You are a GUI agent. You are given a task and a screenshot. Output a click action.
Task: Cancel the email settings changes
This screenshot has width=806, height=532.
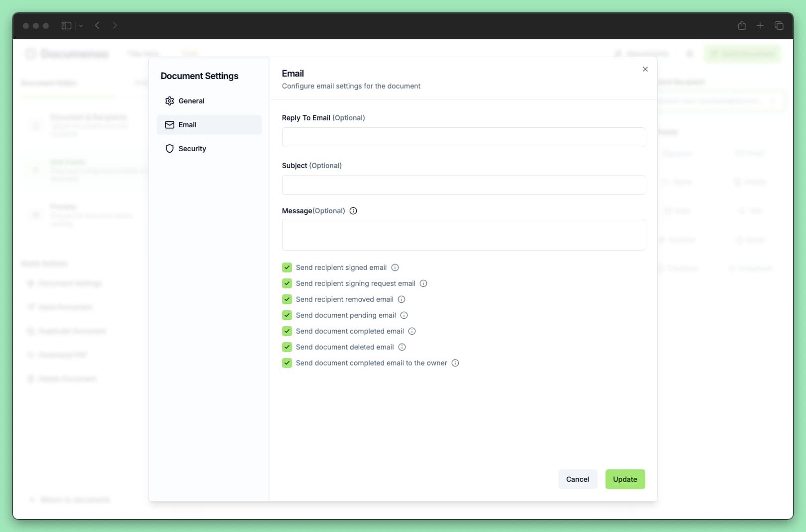pos(577,479)
